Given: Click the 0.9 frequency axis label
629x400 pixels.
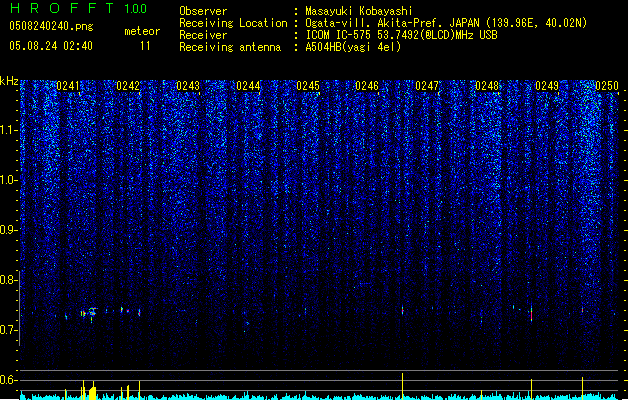Looking at the screenshot, I should click(9, 230).
